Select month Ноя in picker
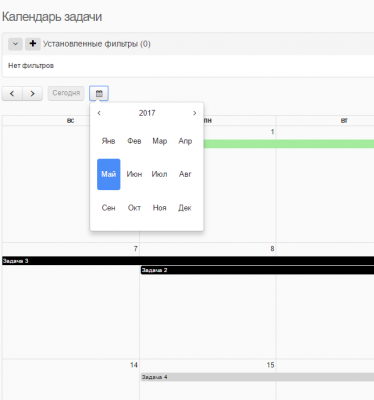The height and width of the screenshot is (400, 374). tap(160, 208)
